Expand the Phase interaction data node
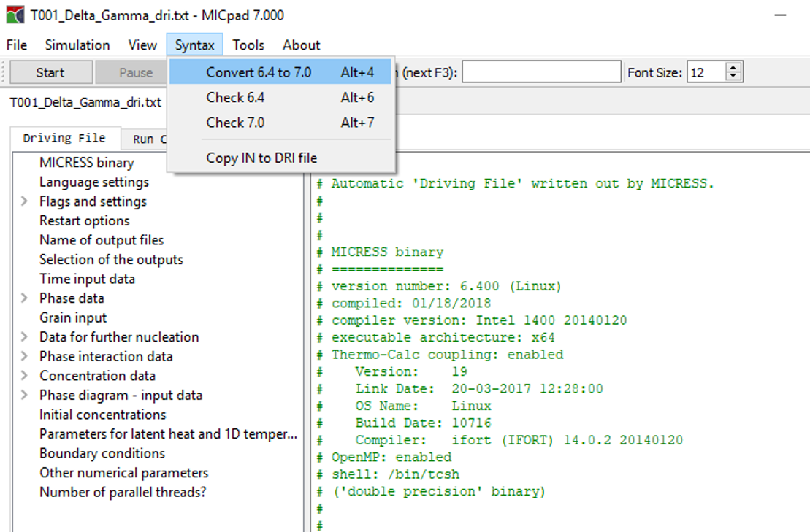Viewport: 810px width, 532px height. click(25, 357)
